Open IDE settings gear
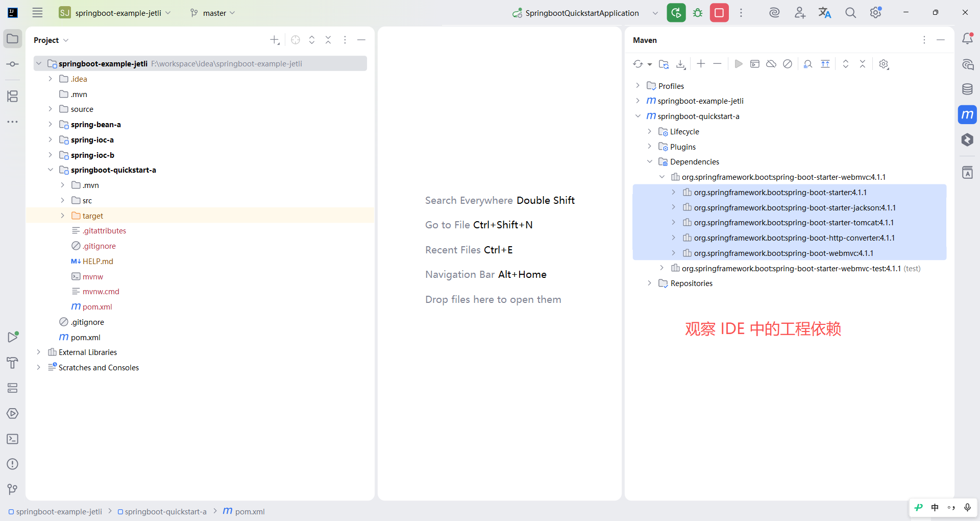 pyautogui.click(x=876, y=13)
